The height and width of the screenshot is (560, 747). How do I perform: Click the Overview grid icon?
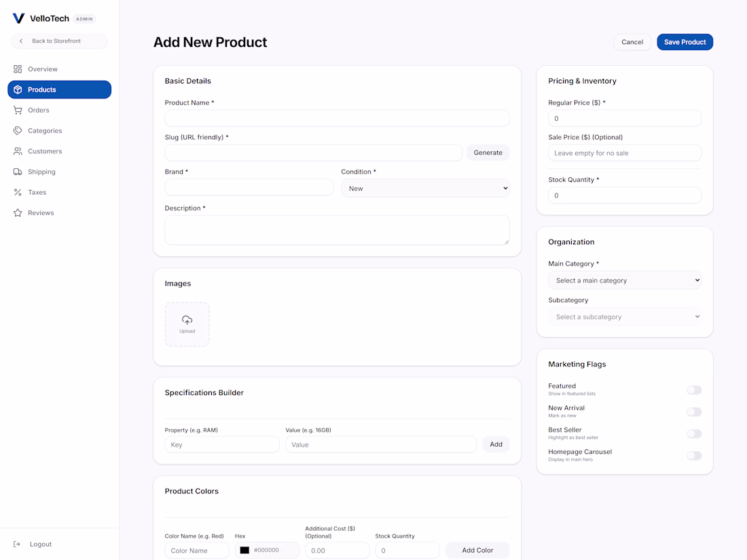(x=18, y=69)
